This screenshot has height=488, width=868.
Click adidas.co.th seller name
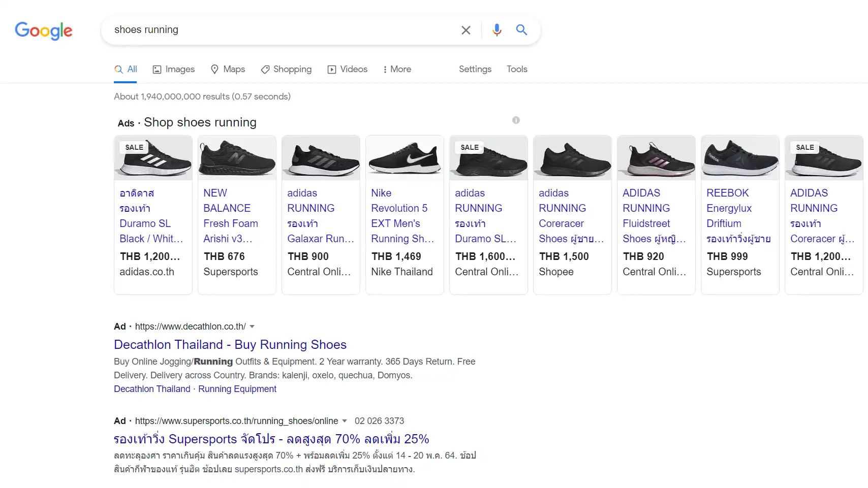click(147, 272)
